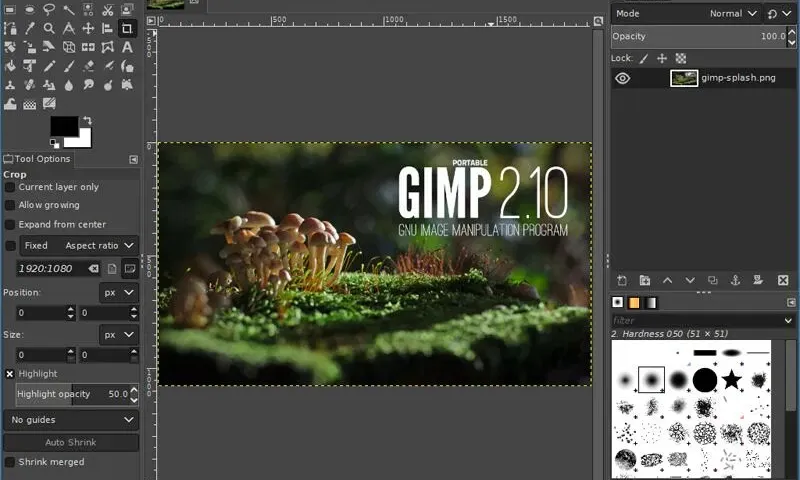
Task: Select the Alignment tool
Action: (x=108, y=28)
